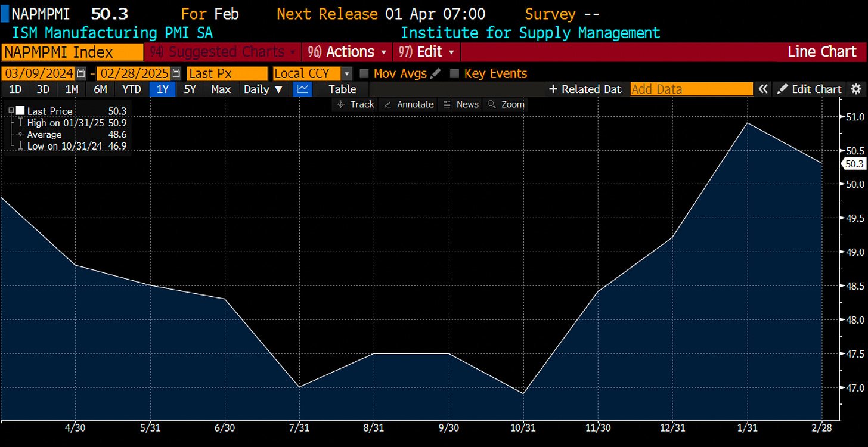This screenshot has height=447, width=868.
Task: Select the 1M range tab
Action: tap(72, 89)
